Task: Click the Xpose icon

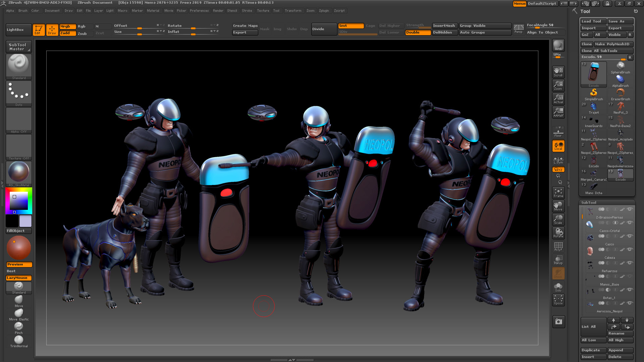Action: (x=558, y=300)
